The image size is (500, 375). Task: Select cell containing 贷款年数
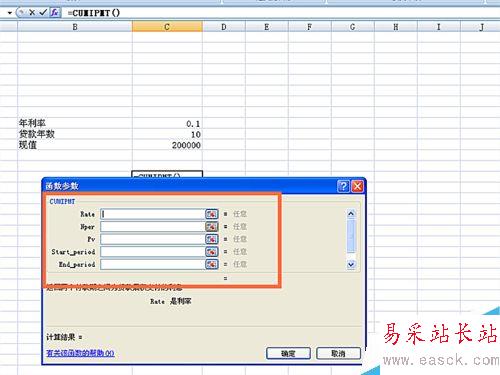tap(75, 134)
